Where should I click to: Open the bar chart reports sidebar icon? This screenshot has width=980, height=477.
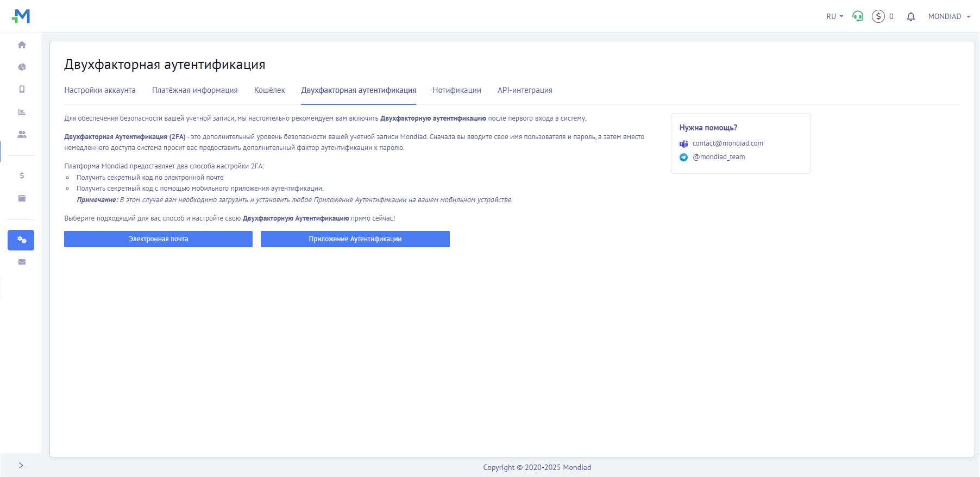pos(22,112)
